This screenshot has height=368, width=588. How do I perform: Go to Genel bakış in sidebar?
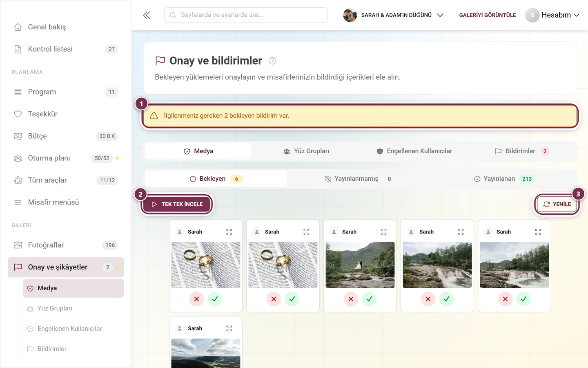coord(66,27)
